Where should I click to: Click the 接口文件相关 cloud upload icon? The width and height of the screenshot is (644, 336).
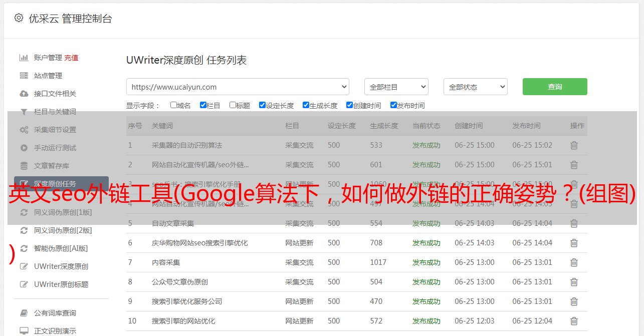(x=24, y=94)
